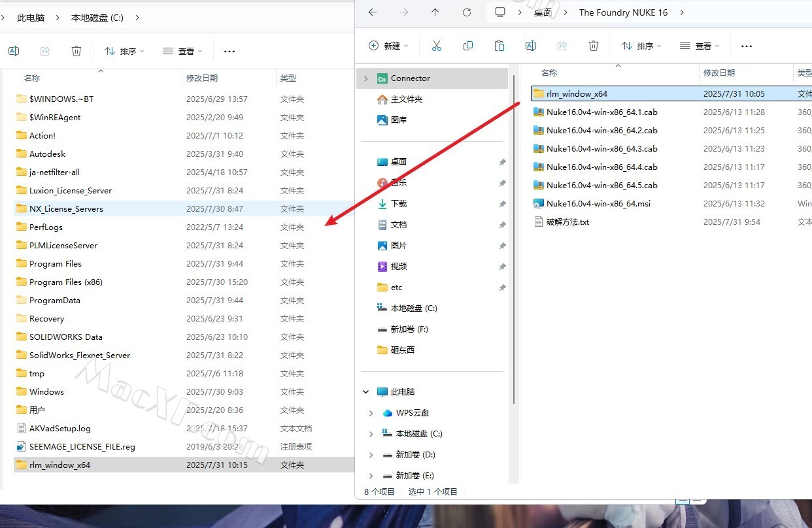This screenshot has height=528, width=812.
Task: Expand the WPS云盘 tree node
Action: (x=371, y=413)
